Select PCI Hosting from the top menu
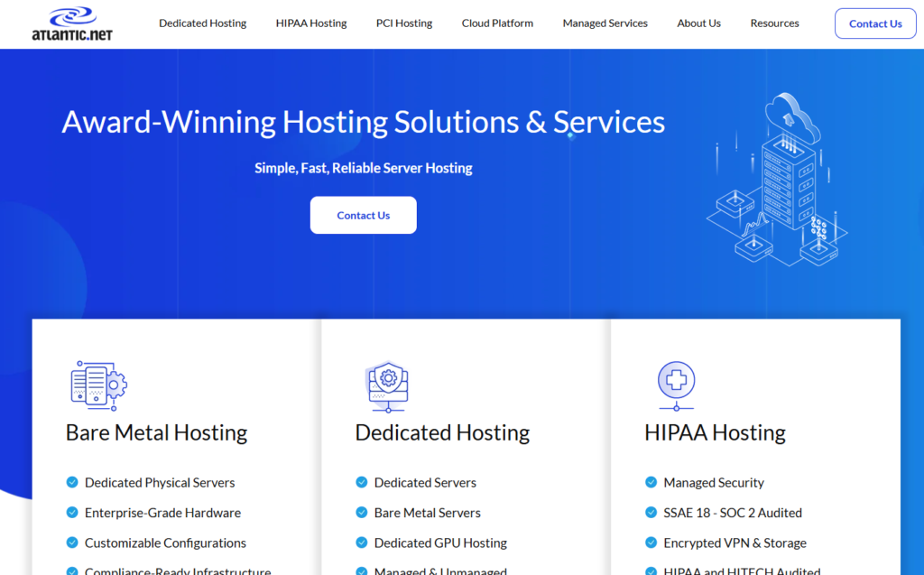Screen dimensions: 924x575 403,23
